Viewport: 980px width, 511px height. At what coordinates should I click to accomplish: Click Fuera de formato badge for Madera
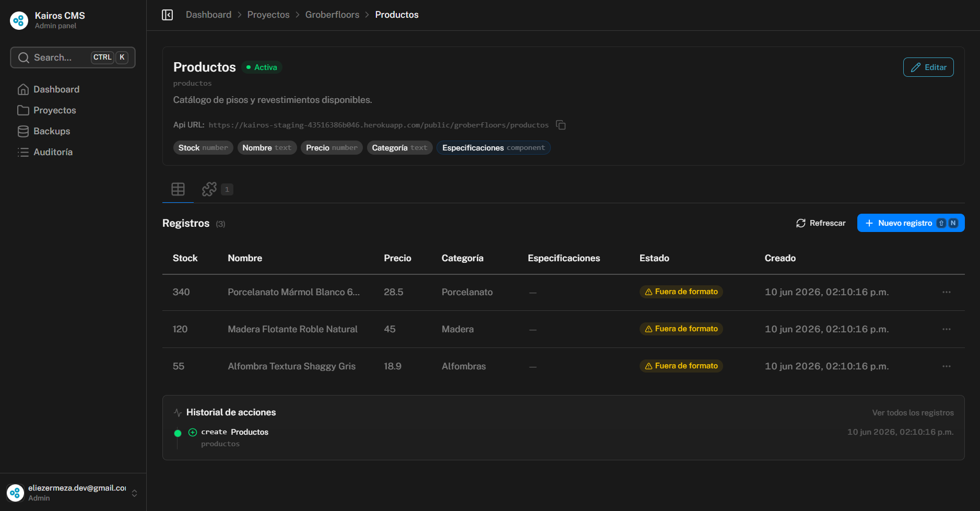(681, 329)
